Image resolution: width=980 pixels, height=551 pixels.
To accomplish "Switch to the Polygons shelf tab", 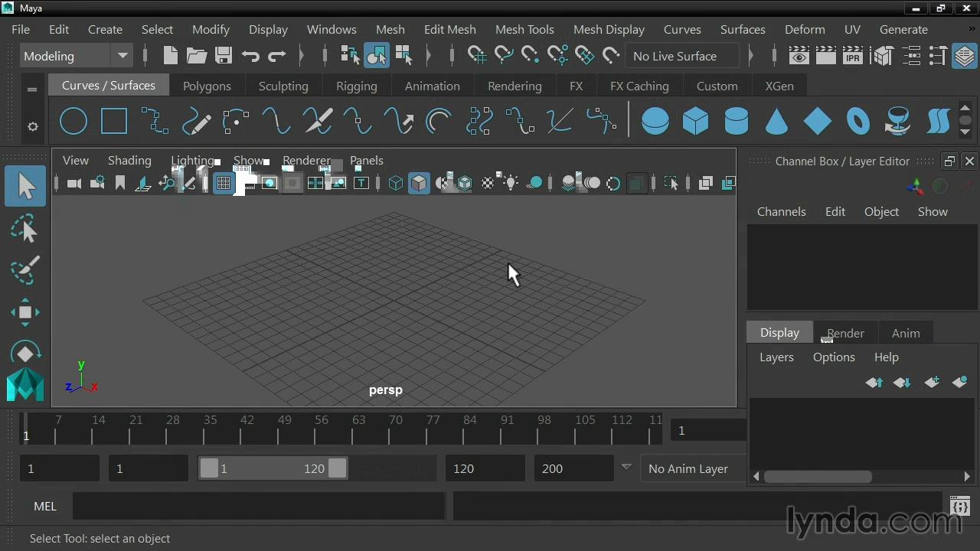I will 207,86.
